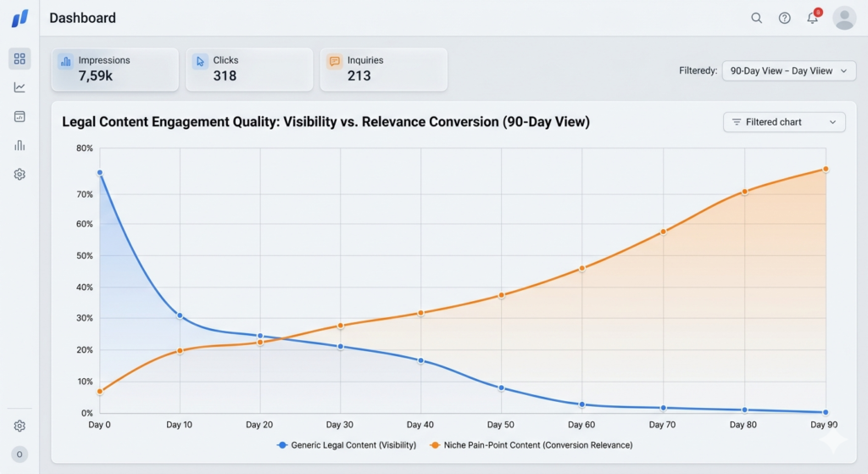Select the dashboard grid icon in sidebar
This screenshot has height=474, width=868.
(19, 59)
